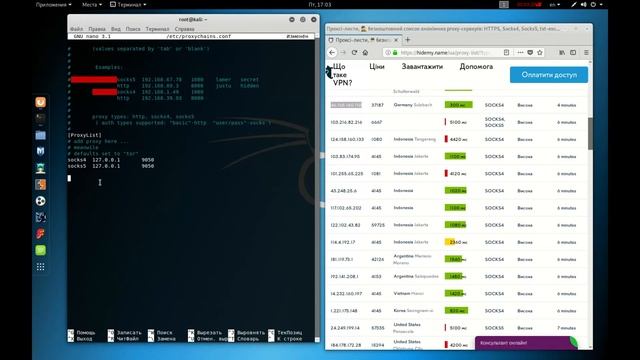640x360 pixels.
Task: Open Терминал app menu in panel
Action: point(128,4)
